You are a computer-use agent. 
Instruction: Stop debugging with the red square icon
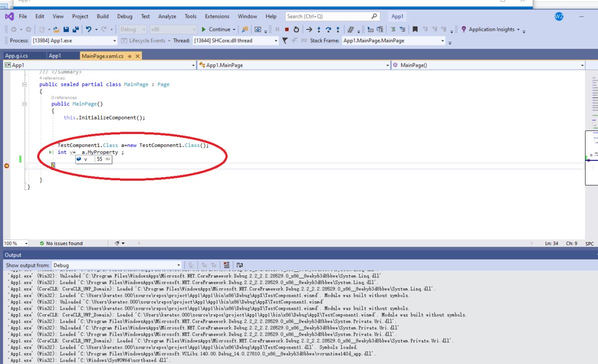coord(287,29)
